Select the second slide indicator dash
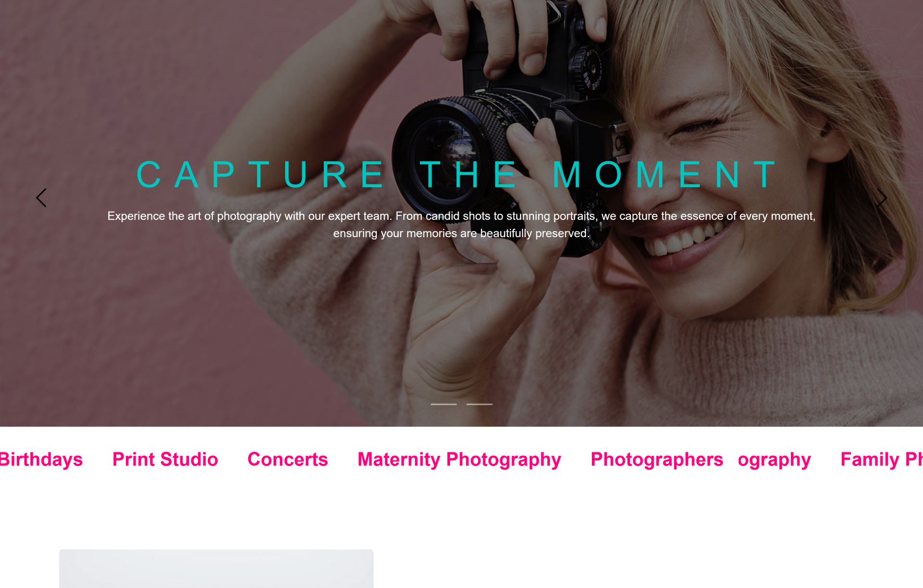This screenshot has width=923, height=588. (479, 404)
